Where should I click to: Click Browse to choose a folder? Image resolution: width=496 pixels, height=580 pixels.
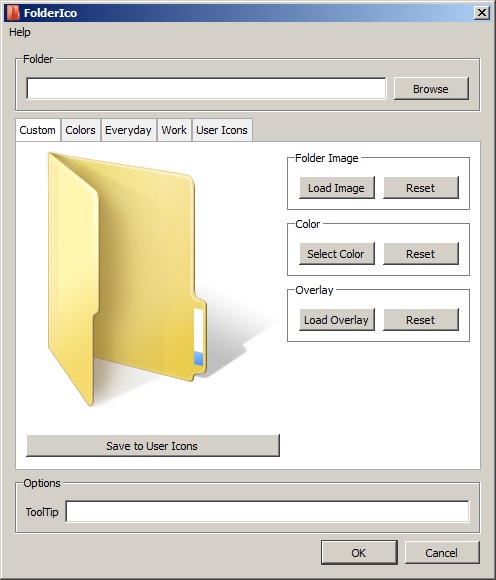pyautogui.click(x=431, y=89)
